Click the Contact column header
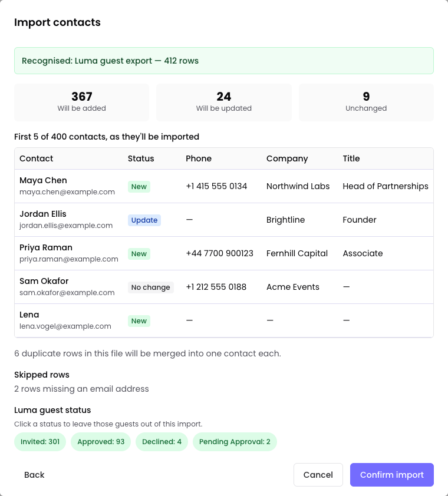The height and width of the screenshot is (496, 448). [x=36, y=158]
